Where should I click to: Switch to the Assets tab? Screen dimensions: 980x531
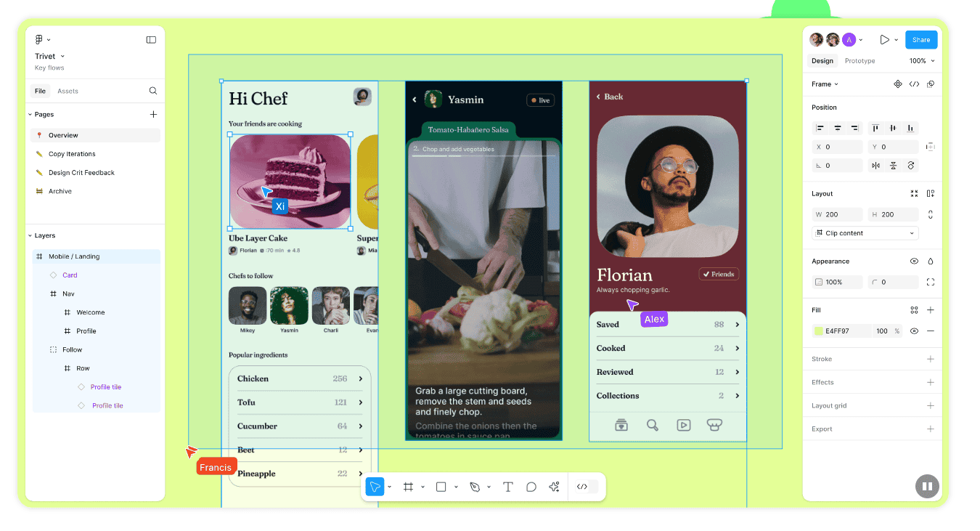click(x=68, y=91)
